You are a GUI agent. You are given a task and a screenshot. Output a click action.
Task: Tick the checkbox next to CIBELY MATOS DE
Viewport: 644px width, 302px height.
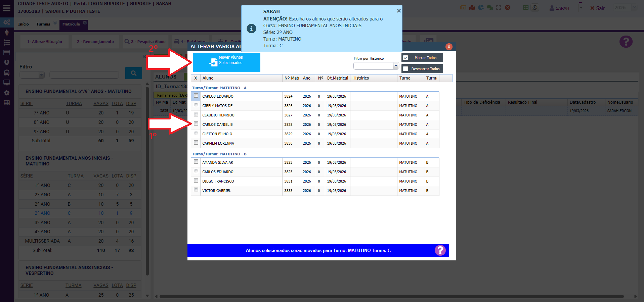(x=196, y=105)
